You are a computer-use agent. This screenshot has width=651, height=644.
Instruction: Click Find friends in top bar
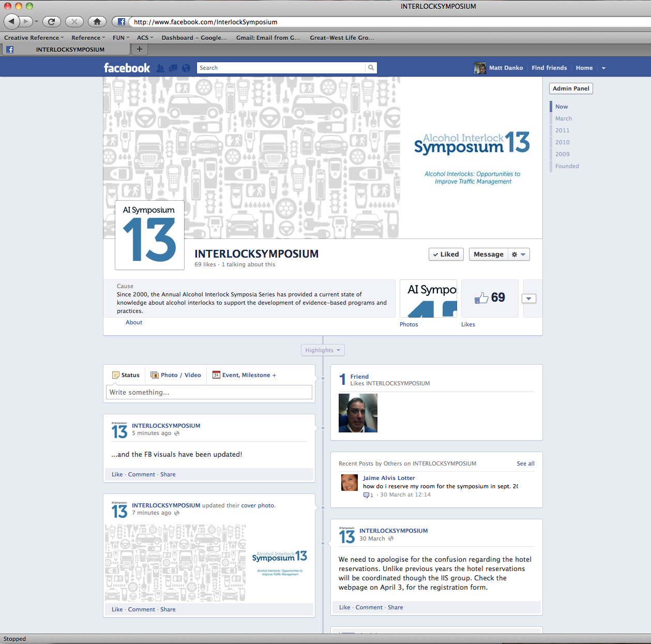pos(549,68)
